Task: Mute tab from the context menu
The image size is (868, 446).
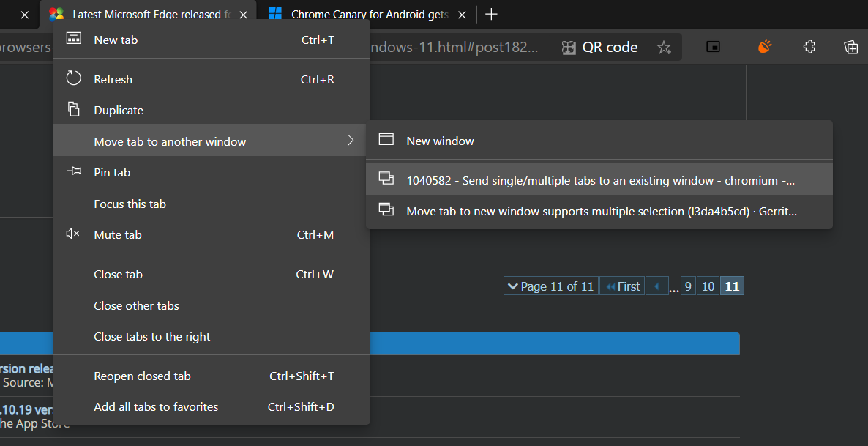Action: click(118, 235)
